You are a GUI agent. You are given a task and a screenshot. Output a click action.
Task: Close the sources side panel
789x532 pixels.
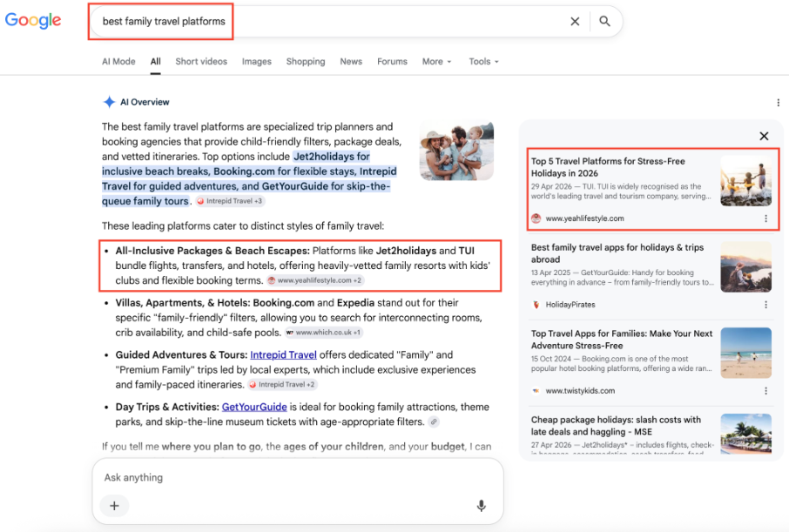pyautogui.click(x=764, y=136)
